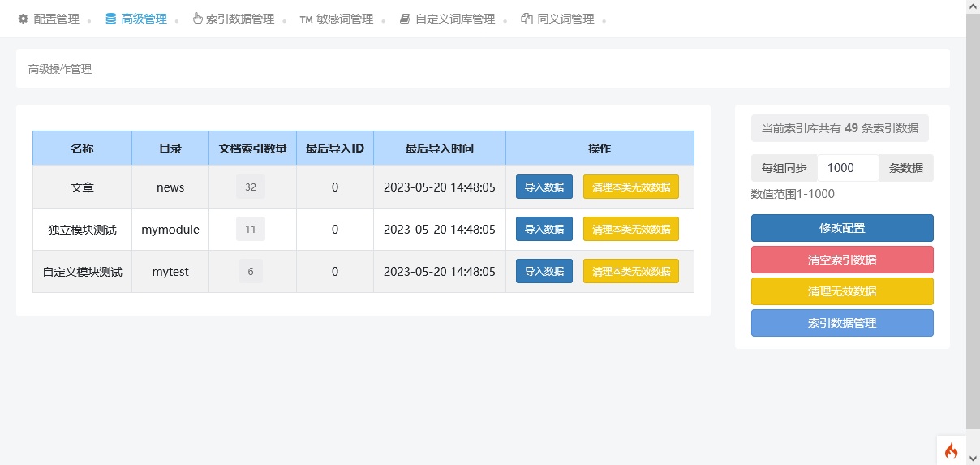Import data for the 独立模块测试 row
The height and width of the screenshot is (465, 980).
[544, 229]
